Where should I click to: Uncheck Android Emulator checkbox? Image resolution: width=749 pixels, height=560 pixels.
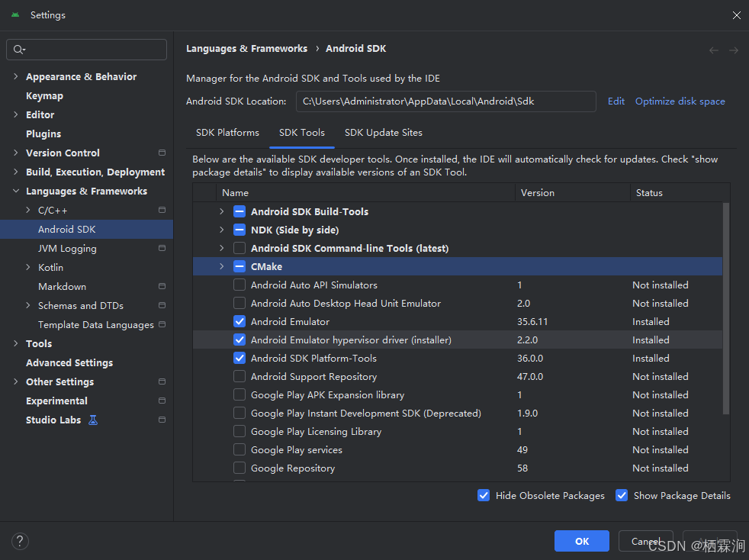pos(239,321)
